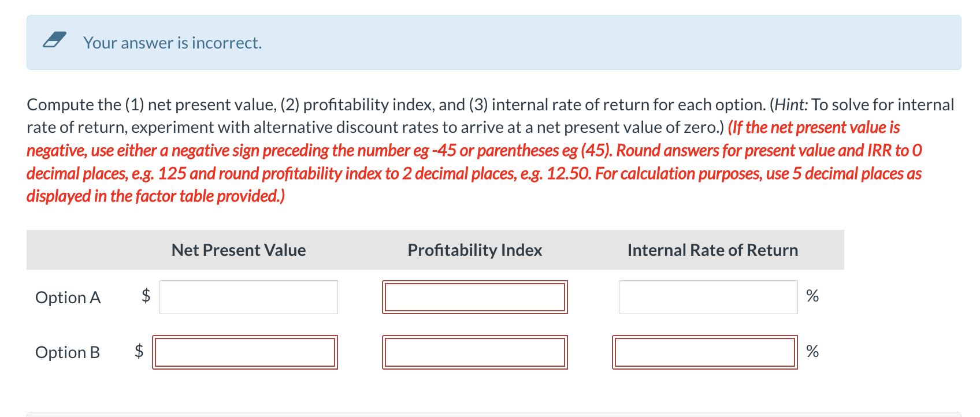Click the percent sign after Option A's IRR

pos(813,296)
